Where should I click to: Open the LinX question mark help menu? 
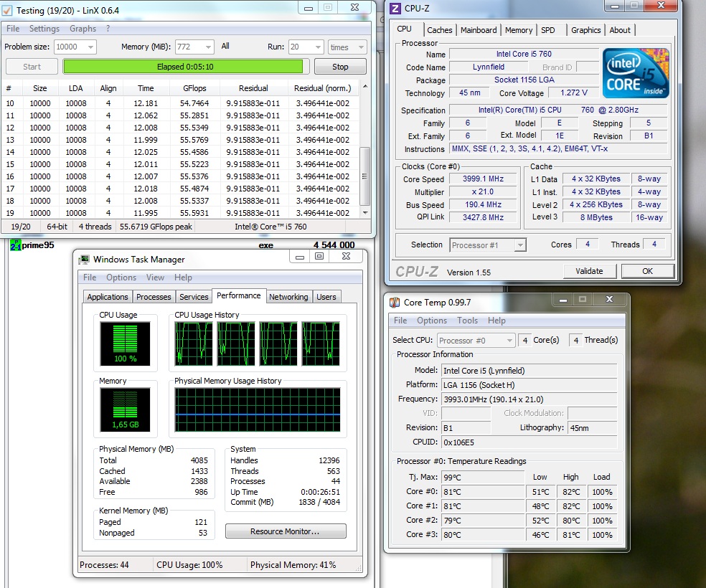pos(108,29)
